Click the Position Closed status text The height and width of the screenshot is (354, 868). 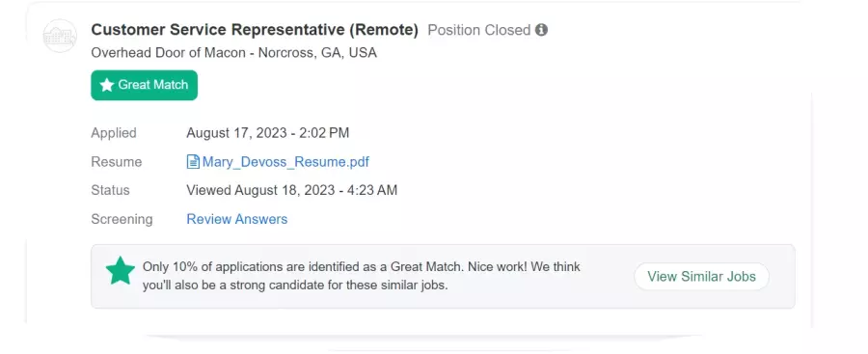pos(478,30)
